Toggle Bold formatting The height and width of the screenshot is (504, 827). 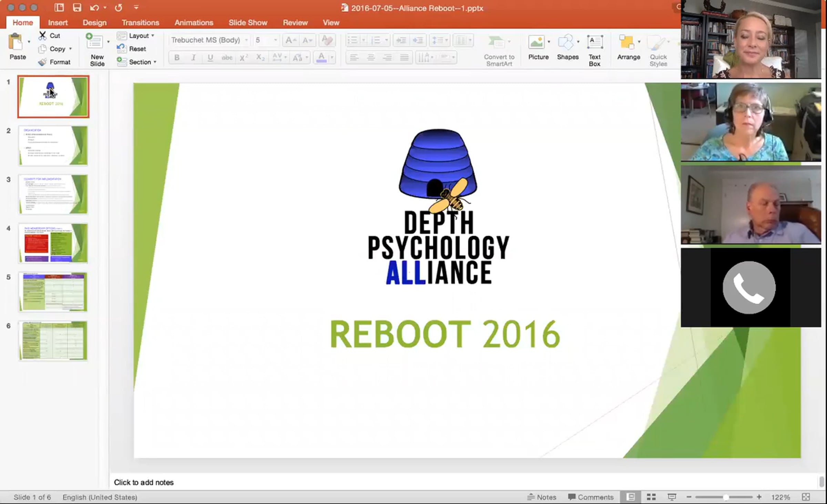pyautogui.click(x=177, y=57)
